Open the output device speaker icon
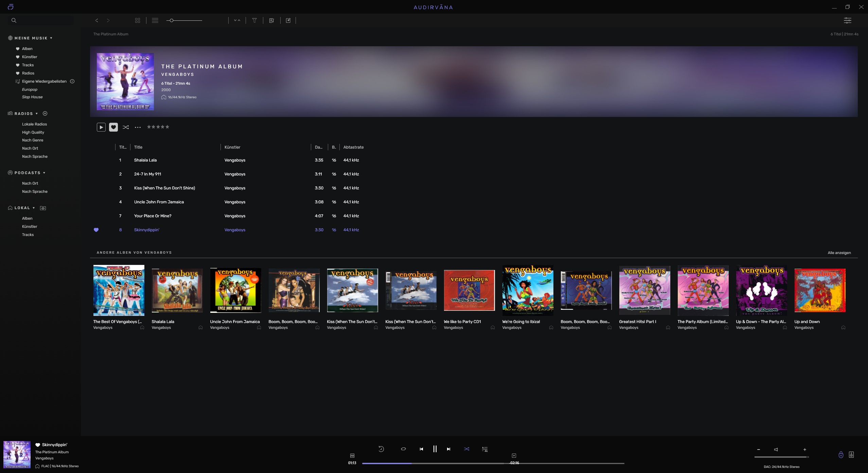Viewport: 868px width, 473px height. tap(851, 455)
